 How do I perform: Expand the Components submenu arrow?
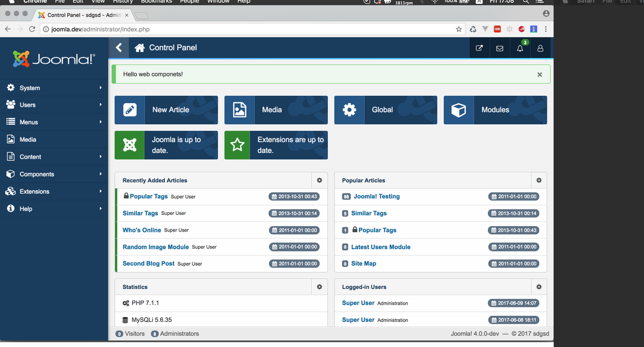100,174
